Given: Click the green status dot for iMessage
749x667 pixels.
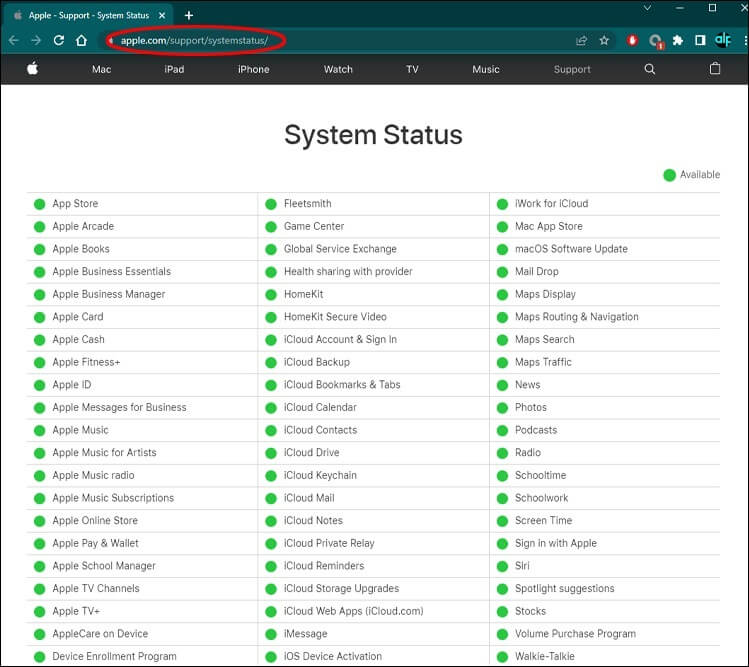Looking at the screenshot, I should click(x=271, y=634).
